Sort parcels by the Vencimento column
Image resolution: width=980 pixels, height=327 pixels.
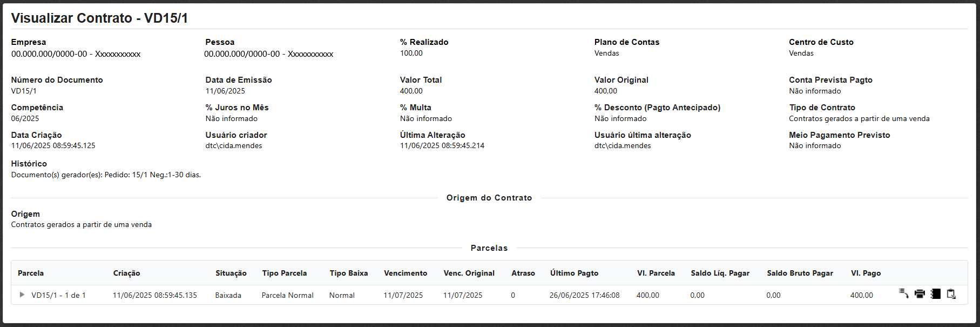coord(405,273)
